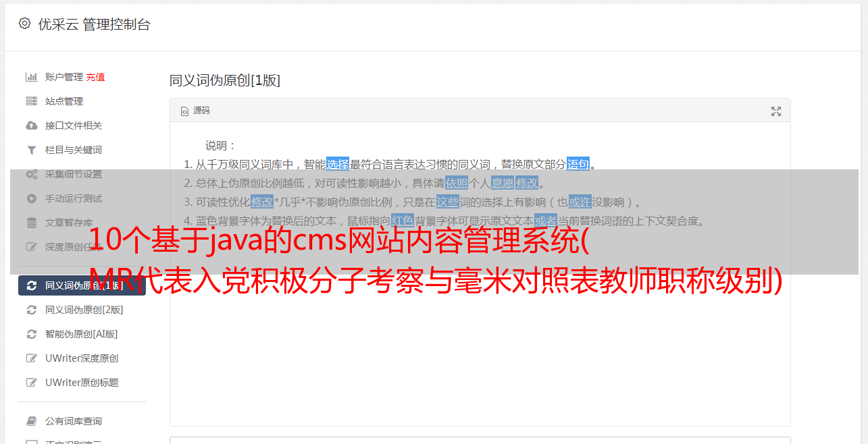Click the red 充值 recharge link
This screenshot has width=868, height=444.
click(x=95, y=77)
